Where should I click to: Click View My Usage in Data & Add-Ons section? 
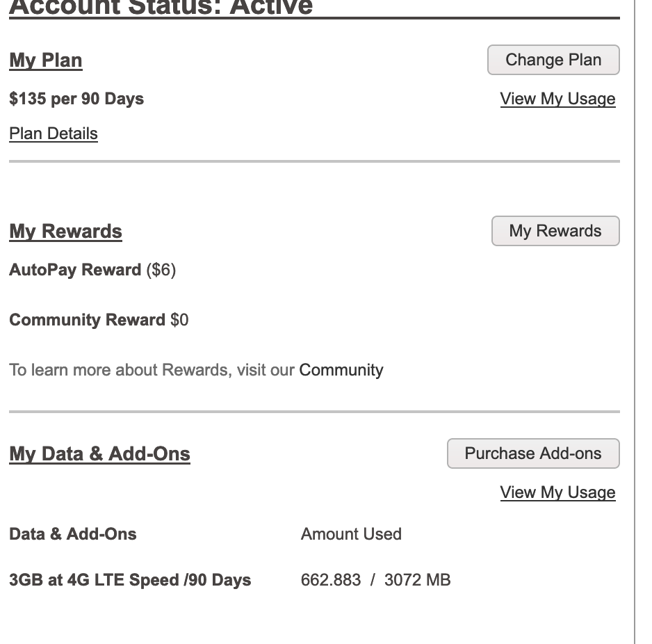[x=557, y=492]
